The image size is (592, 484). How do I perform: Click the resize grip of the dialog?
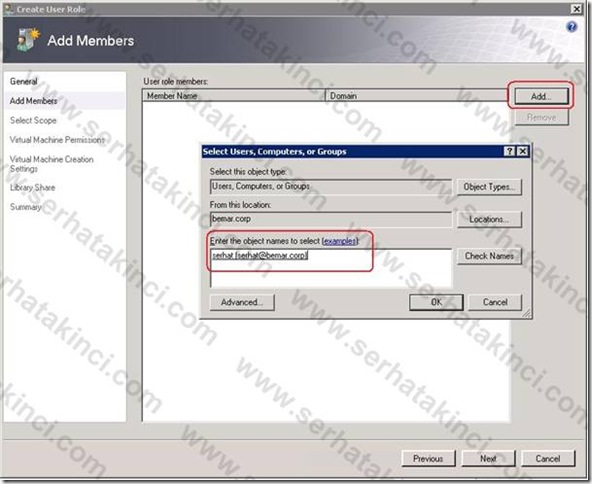tap(526, 313)
